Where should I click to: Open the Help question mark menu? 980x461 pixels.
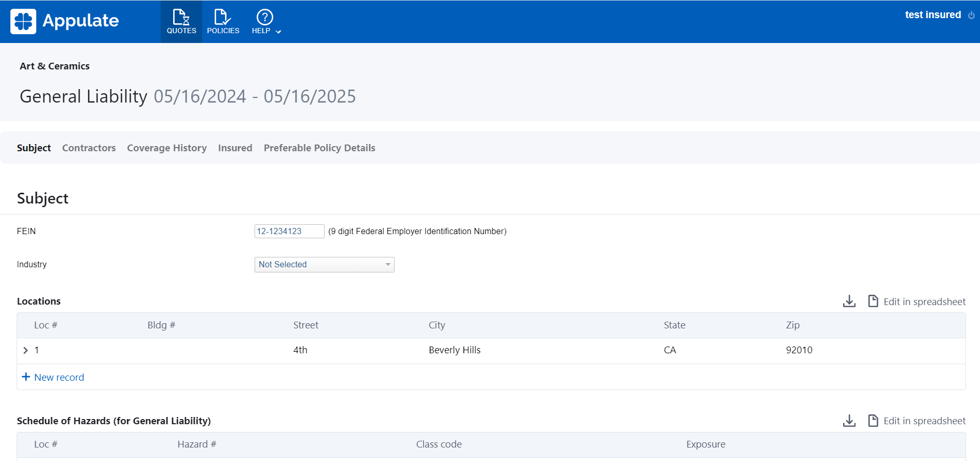pos(264,18)
